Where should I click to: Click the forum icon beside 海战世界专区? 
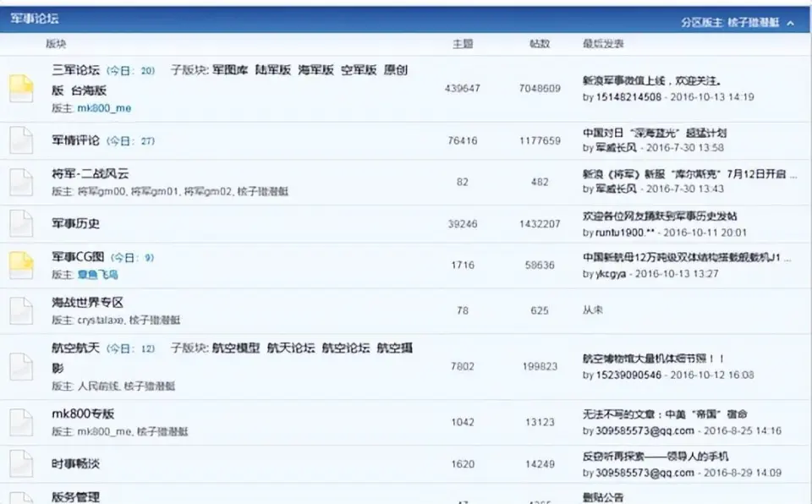click(21, 310)
